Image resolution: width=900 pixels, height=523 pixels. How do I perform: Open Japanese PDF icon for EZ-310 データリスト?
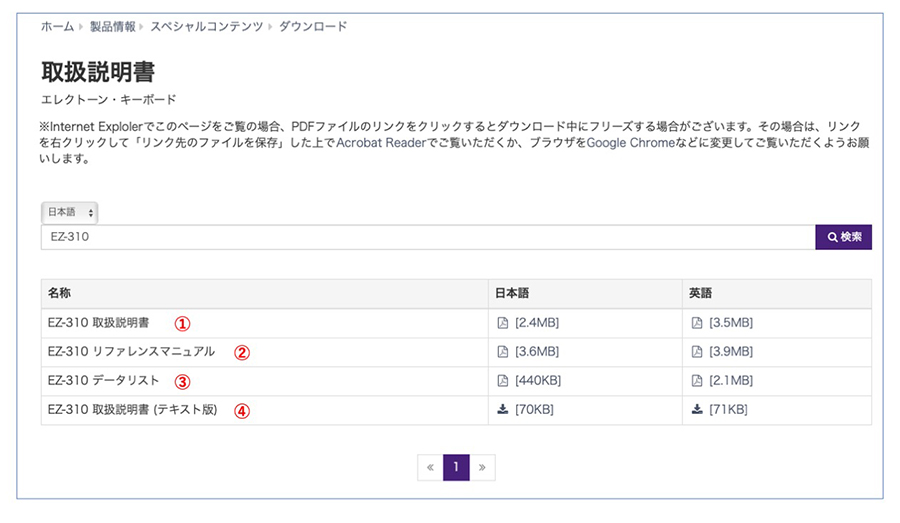[x=503, y=380]
